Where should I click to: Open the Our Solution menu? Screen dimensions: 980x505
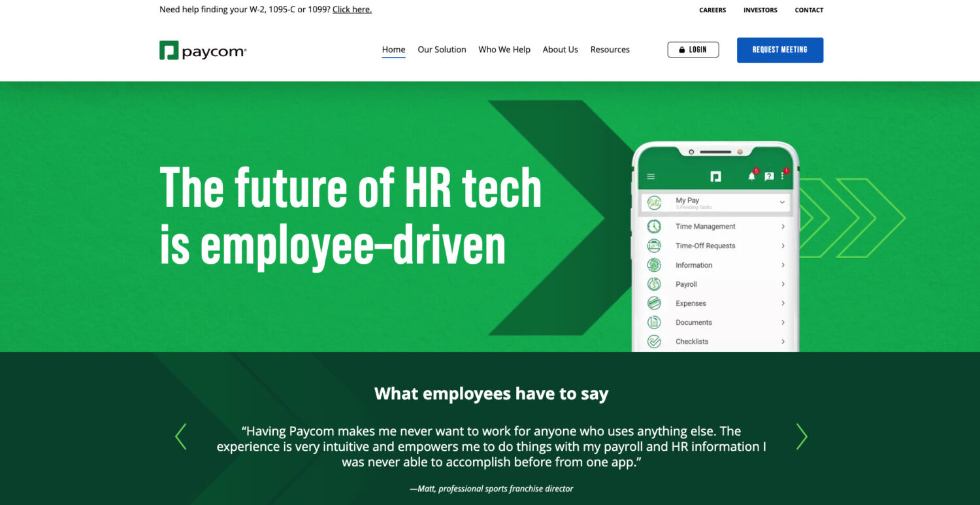click(442, 50)
